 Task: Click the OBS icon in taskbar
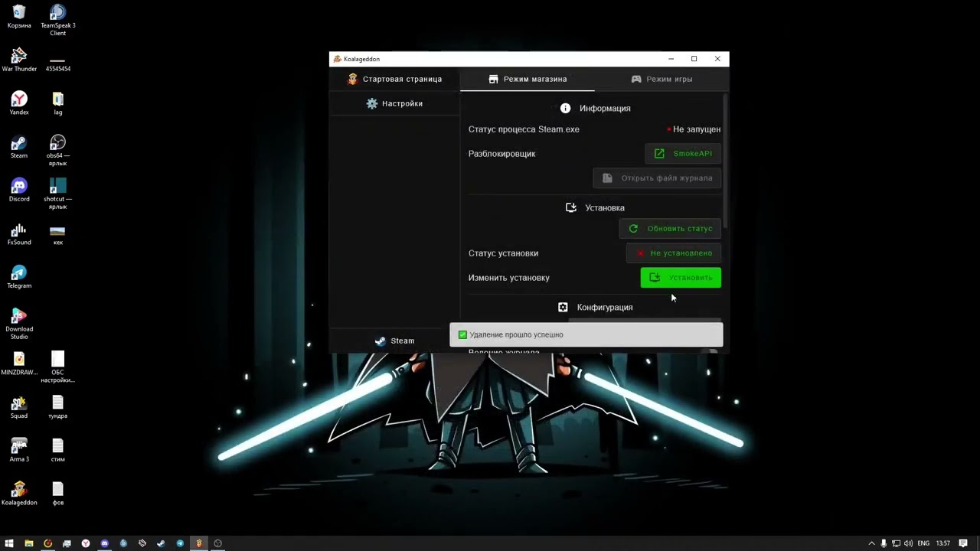(217, 543)
